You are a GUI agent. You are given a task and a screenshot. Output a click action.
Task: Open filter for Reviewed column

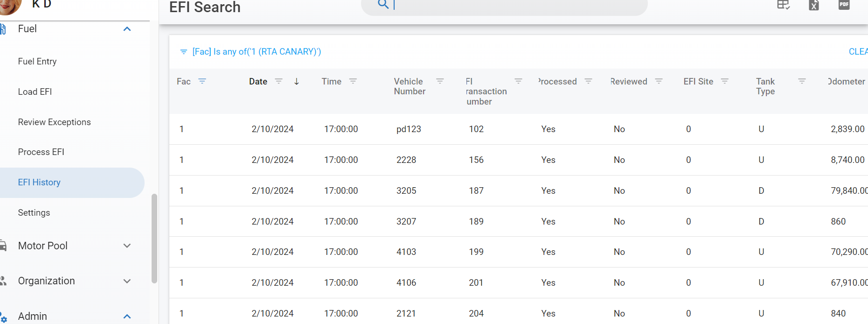[659, 81]
